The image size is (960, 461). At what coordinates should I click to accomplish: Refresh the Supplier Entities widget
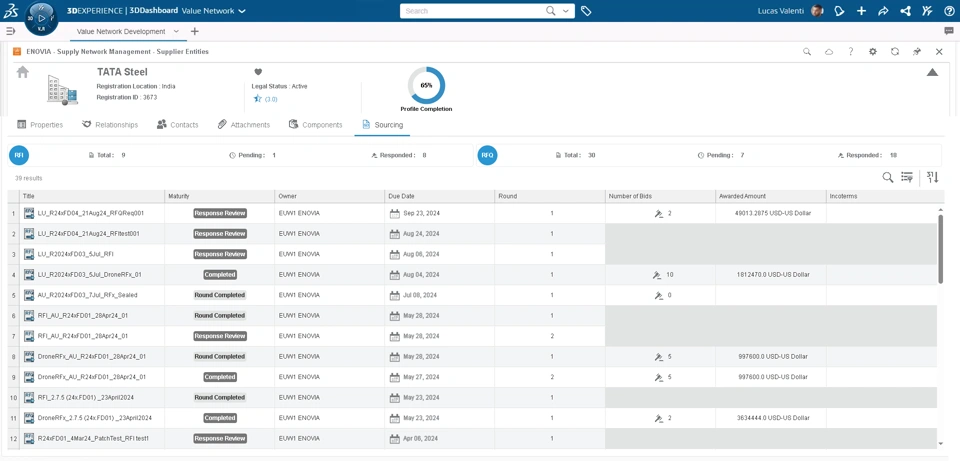[894, 52]
